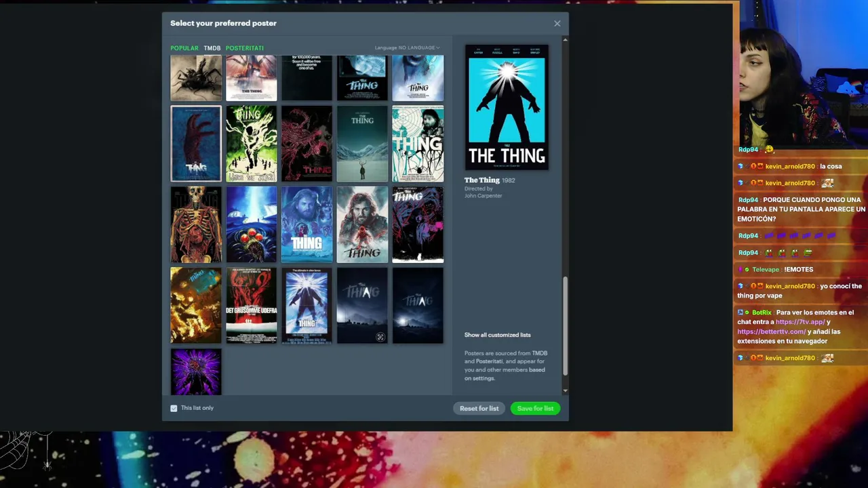Pick the black poster with red creature linework
The image size is (868, 488).
pos(307,144)
